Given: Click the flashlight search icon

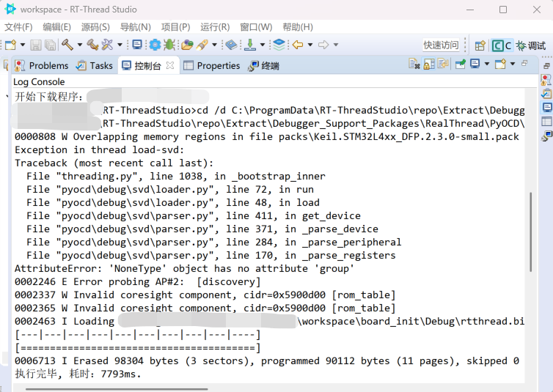Looking at the screenshot, I should [x=202, y=45].
